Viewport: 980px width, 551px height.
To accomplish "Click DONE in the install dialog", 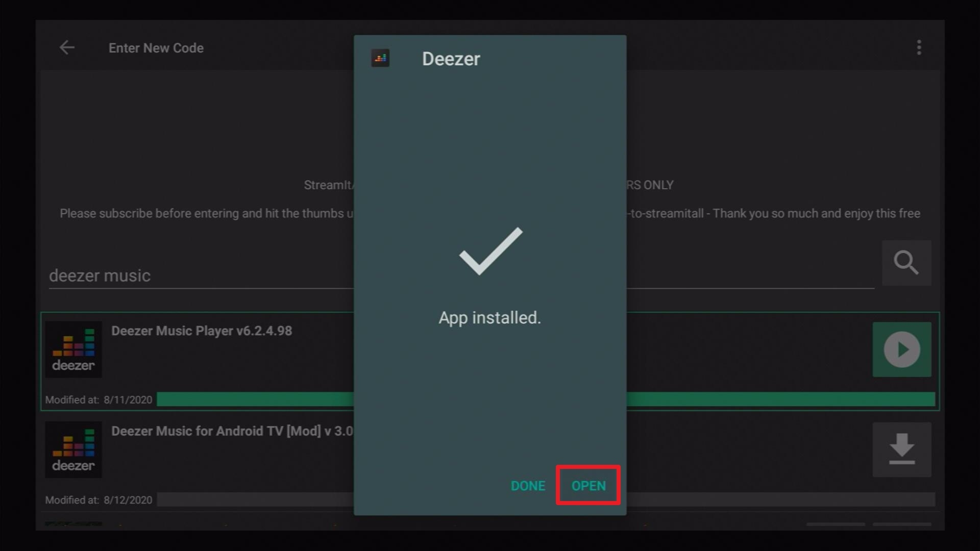I will 528,486.
